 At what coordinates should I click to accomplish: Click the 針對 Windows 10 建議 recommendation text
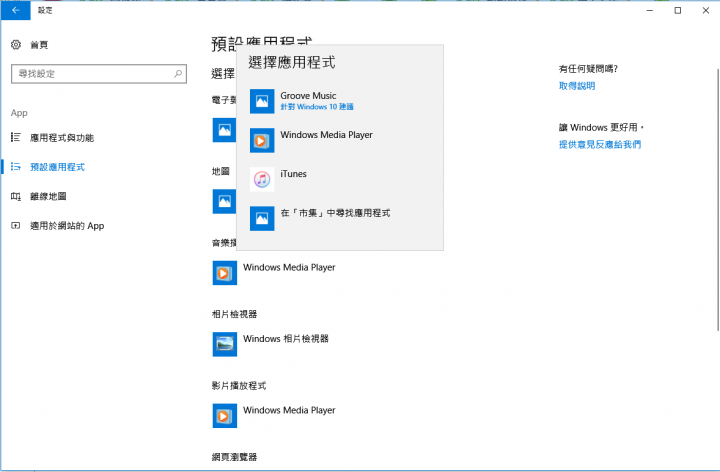click(317, 107)
